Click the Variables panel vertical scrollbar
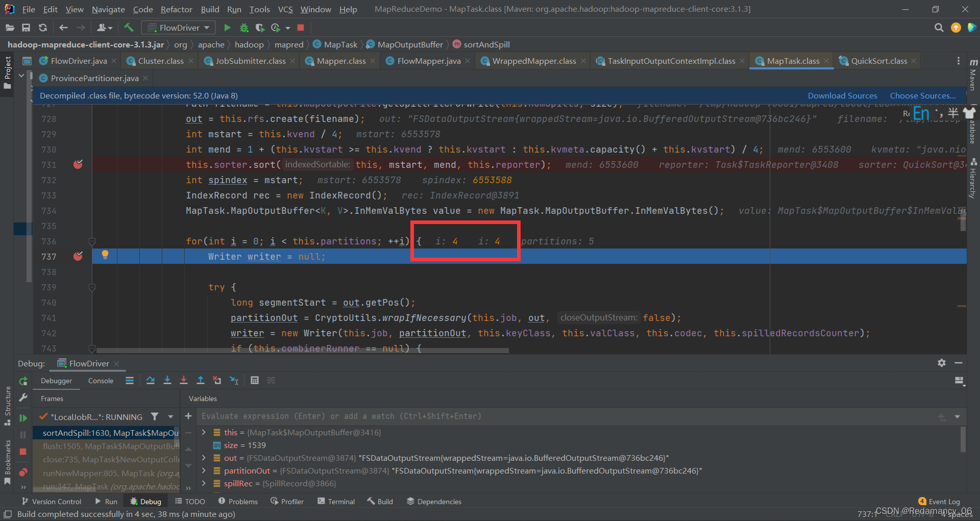This screenshot has height=521, width=980. [x=963, y=439]
